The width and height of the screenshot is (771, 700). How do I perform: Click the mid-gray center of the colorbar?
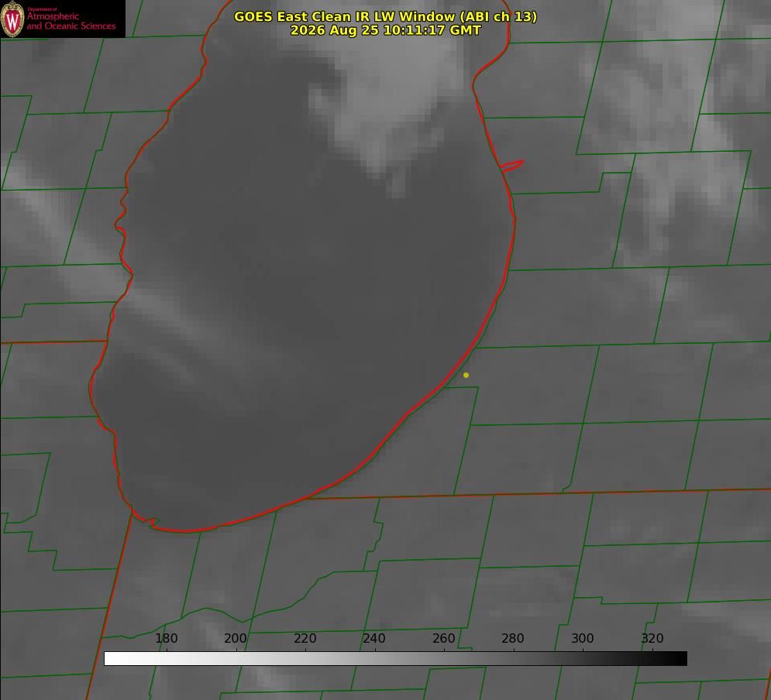(395, 659)
